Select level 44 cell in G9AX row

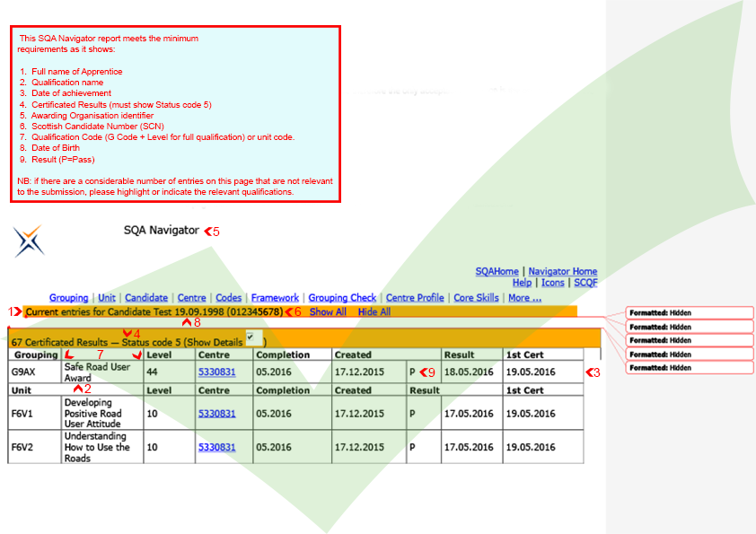(x=169, y=372)
